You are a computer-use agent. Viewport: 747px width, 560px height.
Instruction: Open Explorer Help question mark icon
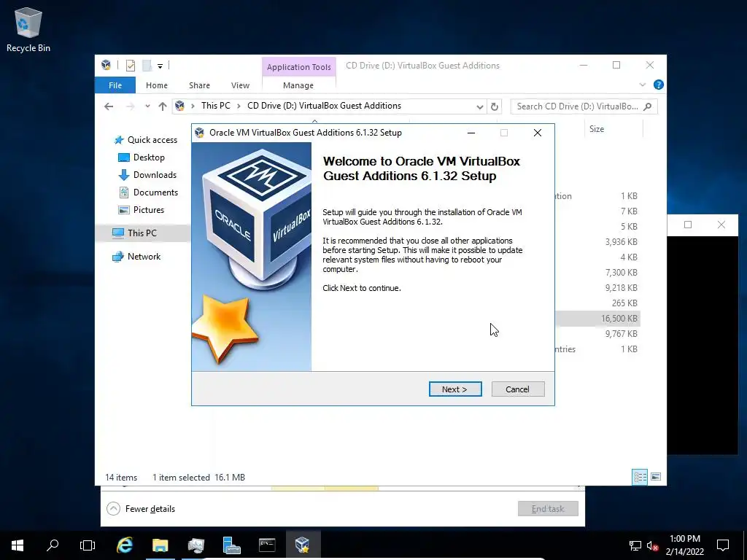(x=659, y=85)
